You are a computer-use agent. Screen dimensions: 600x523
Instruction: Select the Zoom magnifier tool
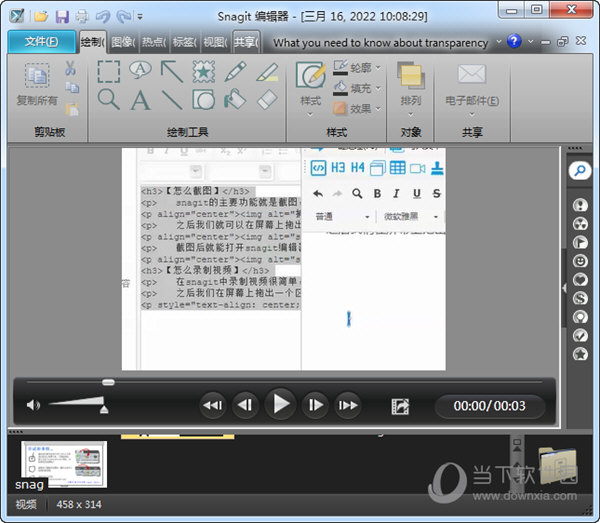coord(109,99)
